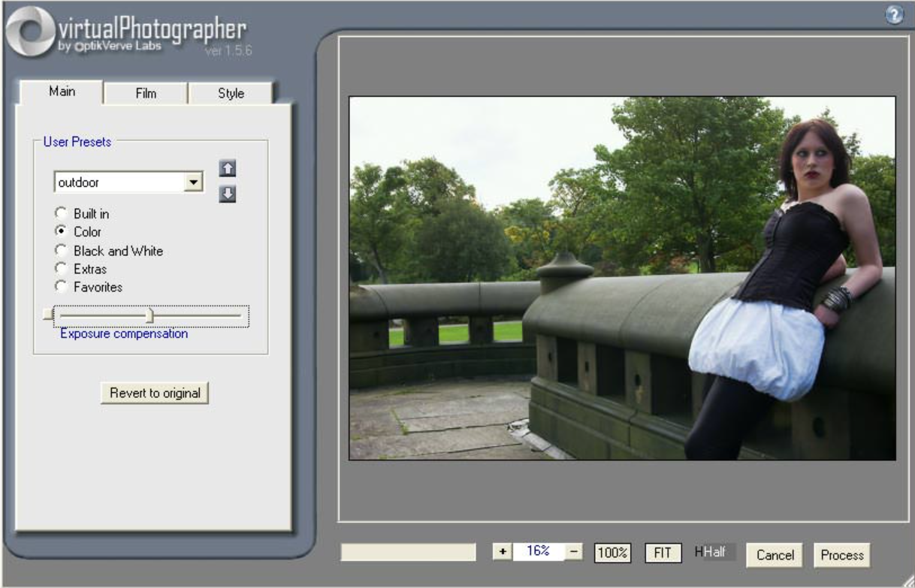Image resolution: width=915 pixels, height=588 pixels.
Task: Click the 16% zoom value field
Action: pos(538,551)
